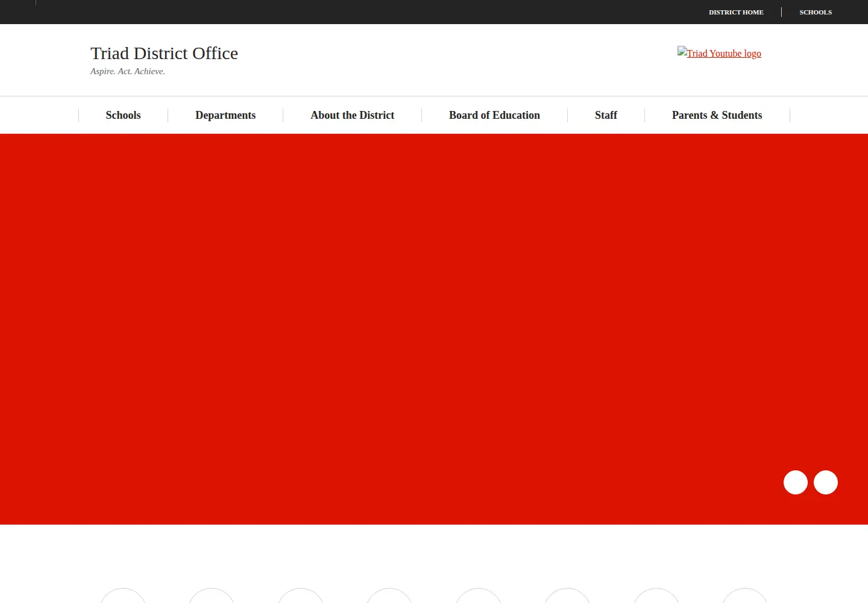Viewport: 868px width, 603px height.
Task: Select the Parents & Students menu
Action: pyautogui.click(x=717, y=115)
